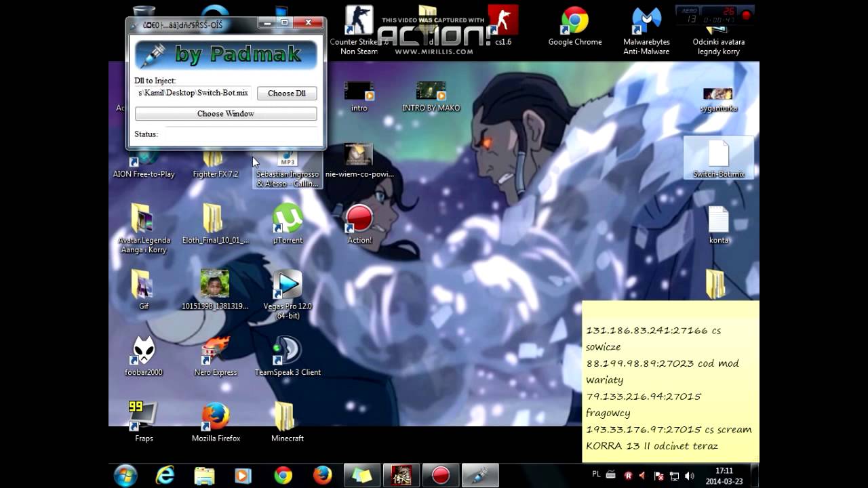Screen dimensions: 868x488
Task: Open Counter Strike Non Steam desktop shortcut
Action: point(359,30)
